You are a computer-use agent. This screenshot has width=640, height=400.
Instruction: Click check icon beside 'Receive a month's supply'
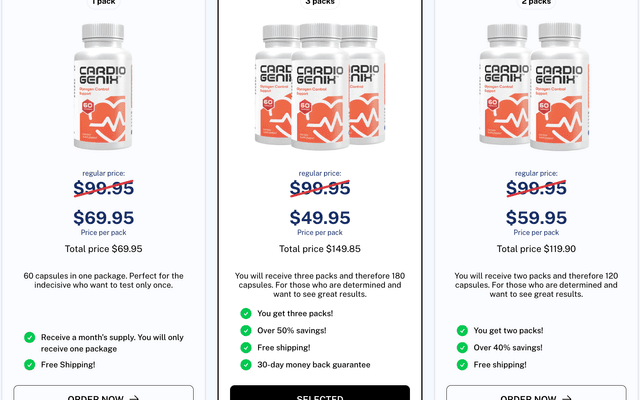(30, 338)
